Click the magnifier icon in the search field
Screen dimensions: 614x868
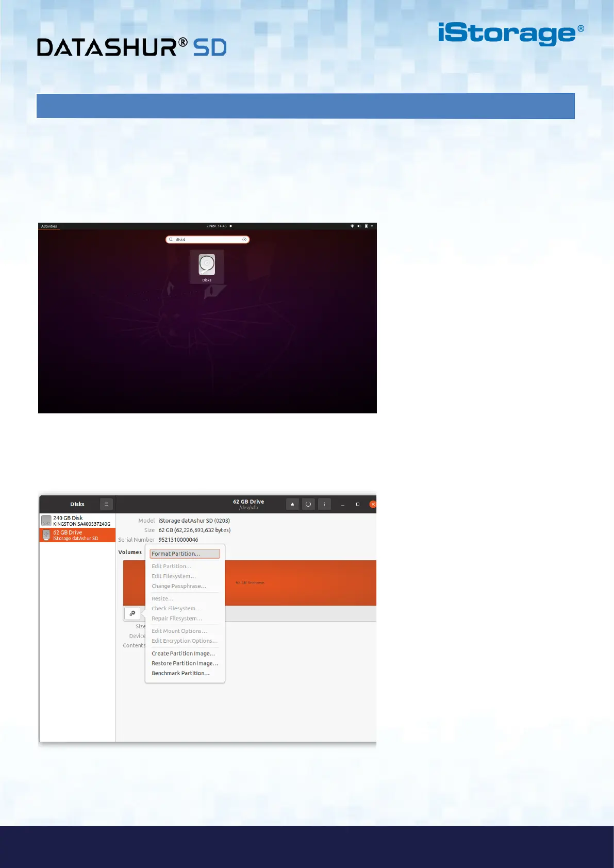pyautogui.click(x=171, y=239)
